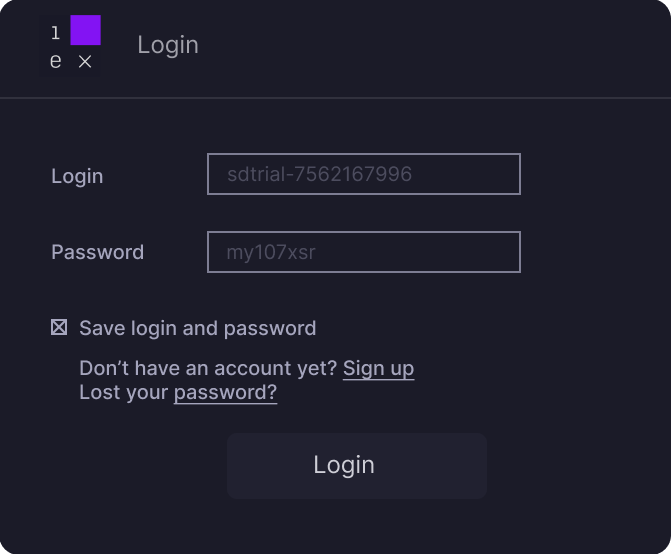
Task: Click the "Lost your" text
Action: 124,392
